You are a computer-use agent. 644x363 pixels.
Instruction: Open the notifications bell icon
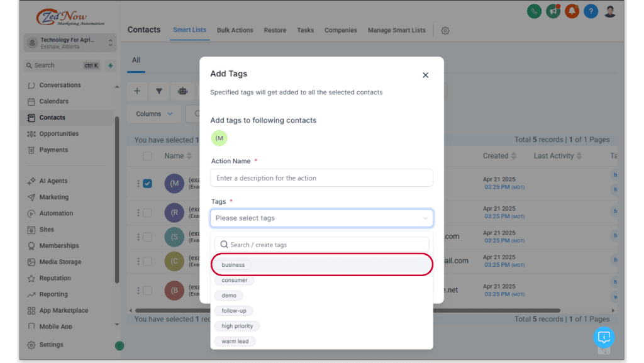pos(572,11)
